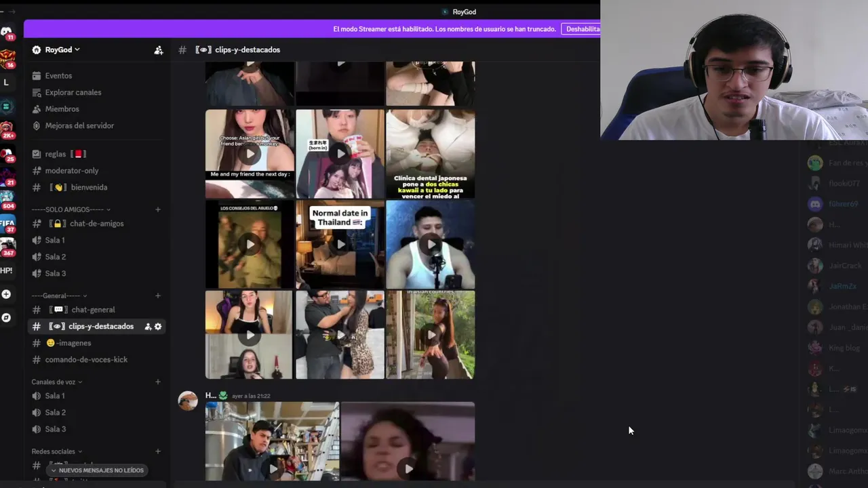Play the 'born in' video thumbnail
868x488 pixels.
coord(340,154)
